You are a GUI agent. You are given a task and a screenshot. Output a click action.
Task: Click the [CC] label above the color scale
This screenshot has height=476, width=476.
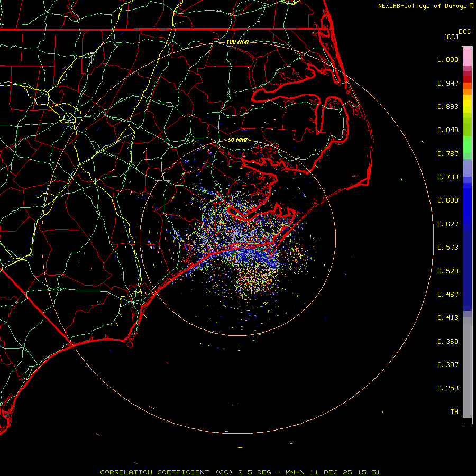(x=451, y=36)
